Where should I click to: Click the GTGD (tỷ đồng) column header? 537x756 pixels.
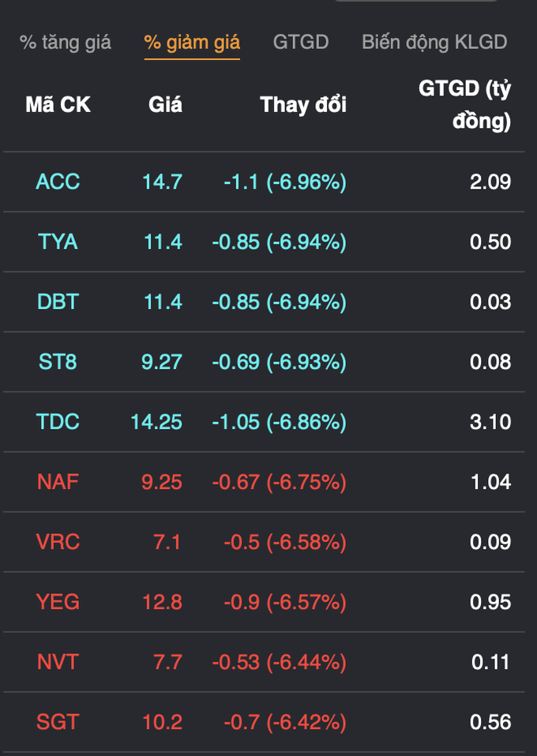[x=464, y=104]
